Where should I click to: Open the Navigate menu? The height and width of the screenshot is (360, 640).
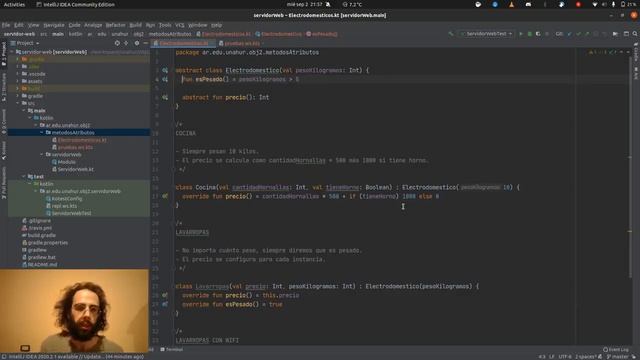tap(54, 25)
